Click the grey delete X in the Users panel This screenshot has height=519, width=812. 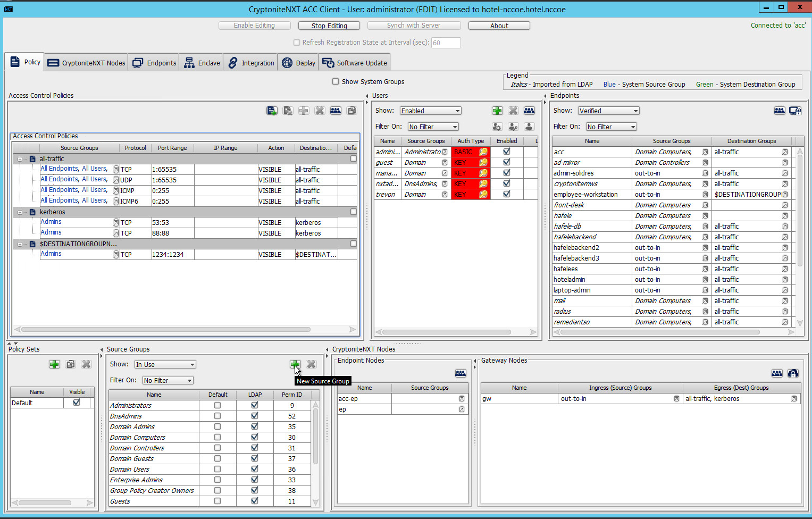point(513,111)
